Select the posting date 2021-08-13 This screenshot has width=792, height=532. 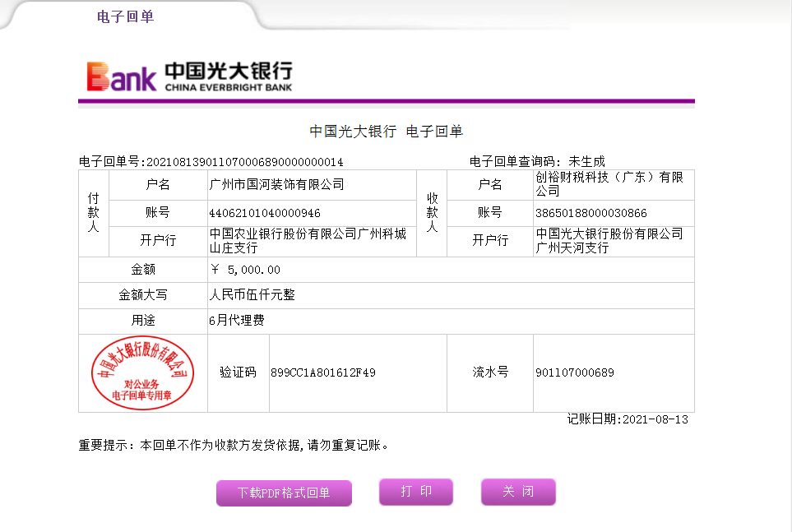pos(655,419)
